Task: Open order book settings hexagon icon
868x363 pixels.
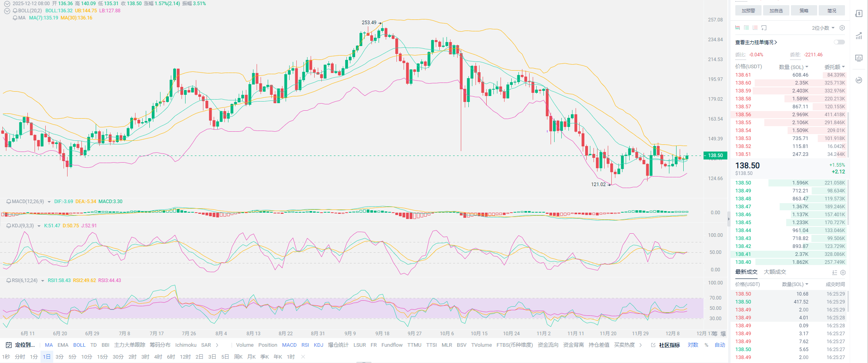Action: (842, 28)
